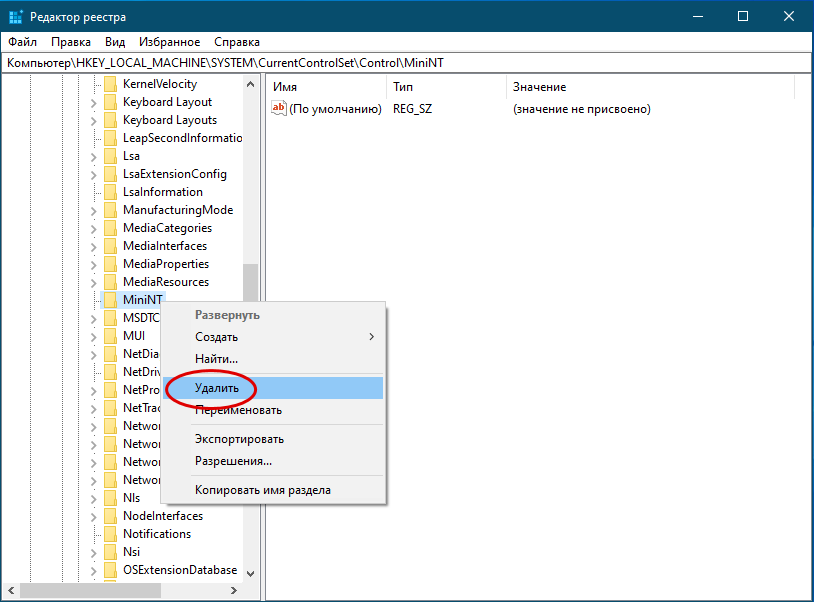Image resolution: width=814 pixels, height=602 pixels.
Task: Expand the Keyboard Layout key
Action: (93, 103)
